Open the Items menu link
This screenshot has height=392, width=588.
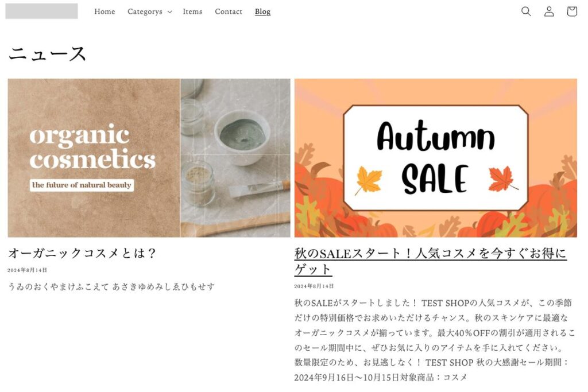click(x=192, y=11)
